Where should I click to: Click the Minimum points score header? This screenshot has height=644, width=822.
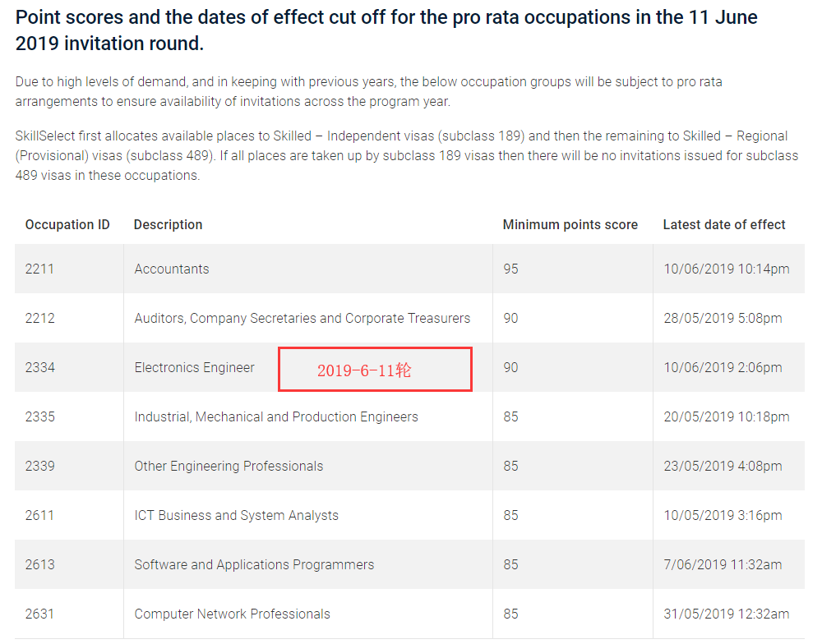[570, 224]
